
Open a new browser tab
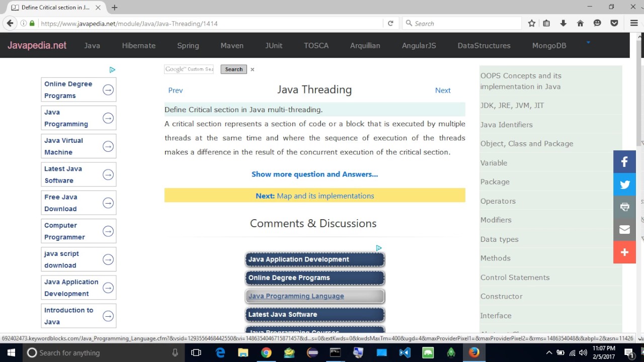[x=114, y=8]
